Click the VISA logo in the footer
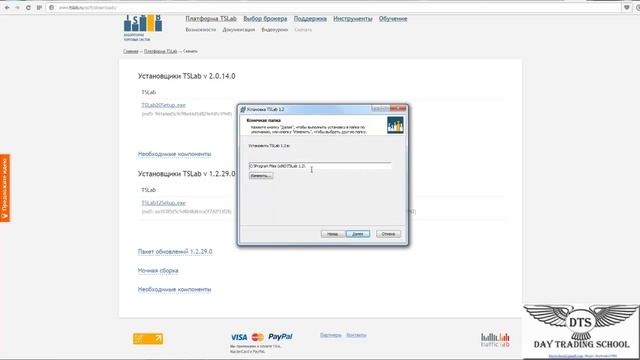The height and width of the screenshot is (360, 640). tap(239, 337)
